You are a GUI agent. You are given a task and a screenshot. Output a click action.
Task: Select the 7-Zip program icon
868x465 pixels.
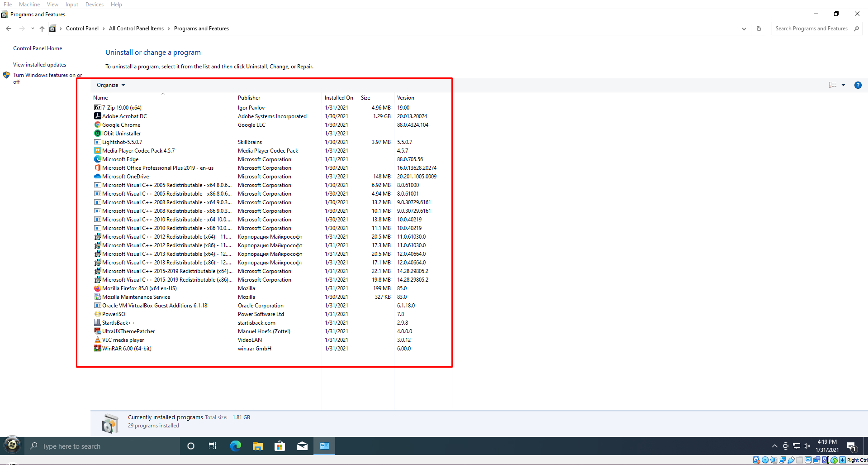click(x=97, y=108)
